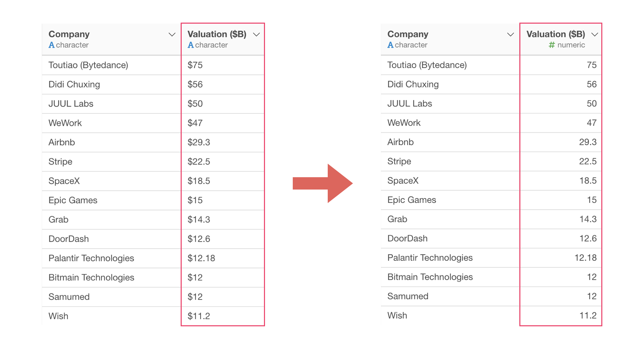Expand the right Company column menu chevron
The width and height of the screenshot is (639, 364).
pos(510,35)
